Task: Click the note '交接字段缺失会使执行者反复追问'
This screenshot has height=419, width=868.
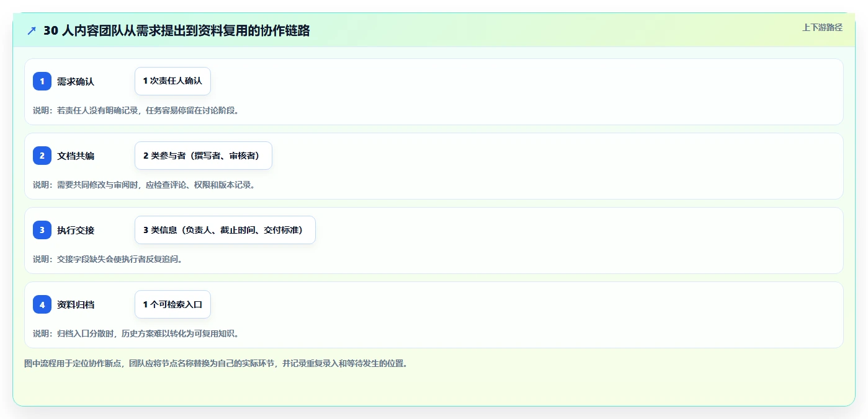Action: 108,259
